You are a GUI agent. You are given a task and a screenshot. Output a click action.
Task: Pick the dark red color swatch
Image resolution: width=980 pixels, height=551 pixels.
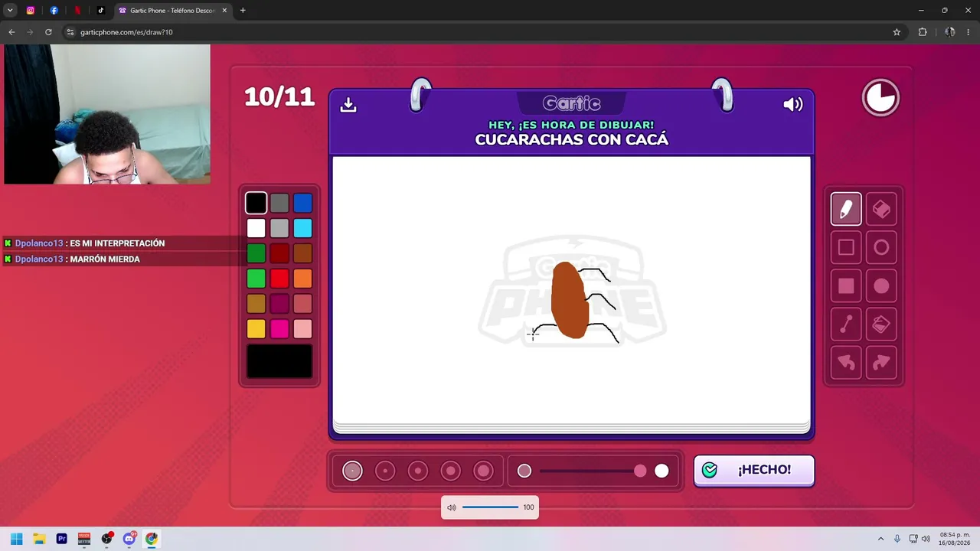point(279,253)
